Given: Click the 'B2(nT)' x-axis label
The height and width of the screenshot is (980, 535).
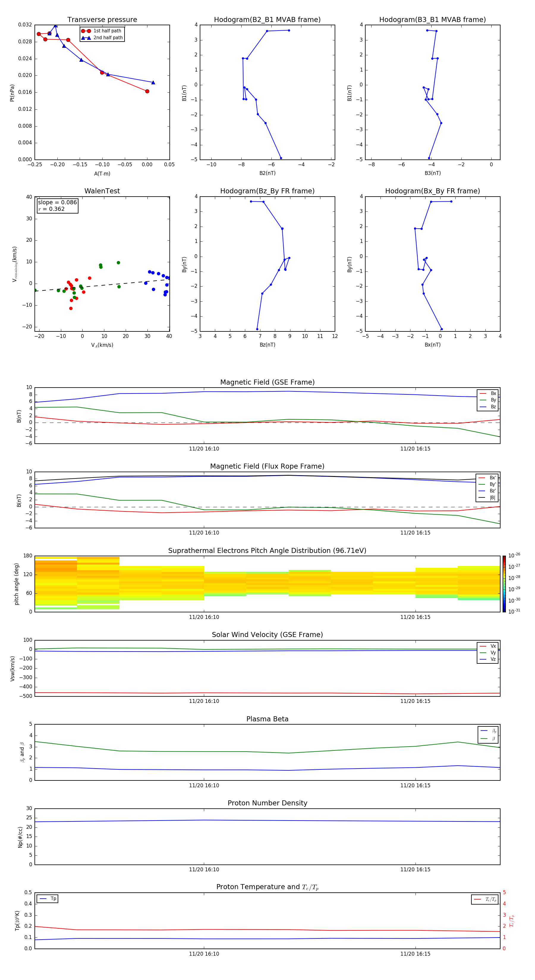Looking at the screenshot, I should tap(267, 173).
